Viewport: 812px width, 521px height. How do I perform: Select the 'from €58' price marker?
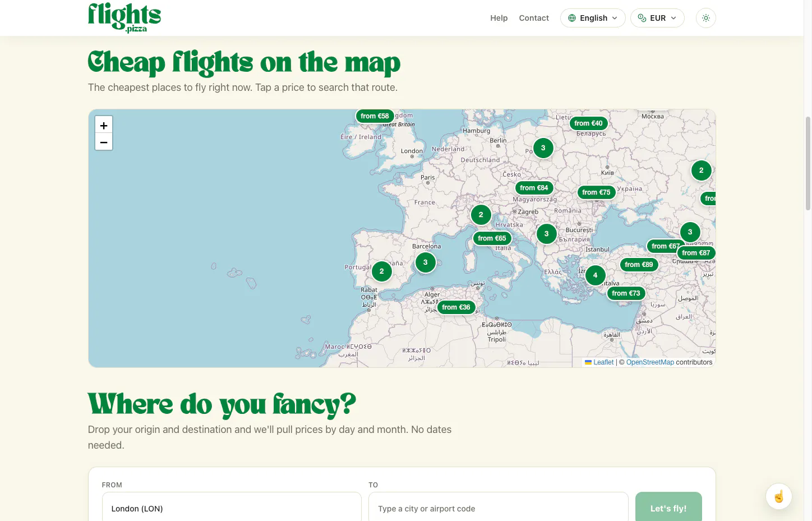[375, 116]
